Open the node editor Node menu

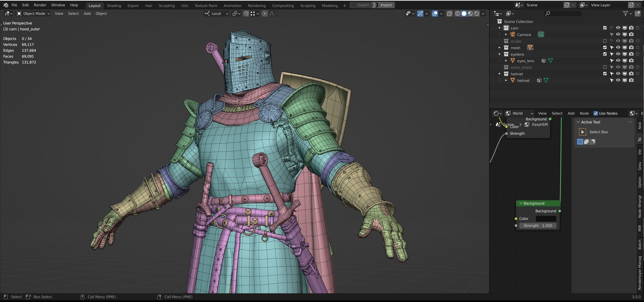584,113
